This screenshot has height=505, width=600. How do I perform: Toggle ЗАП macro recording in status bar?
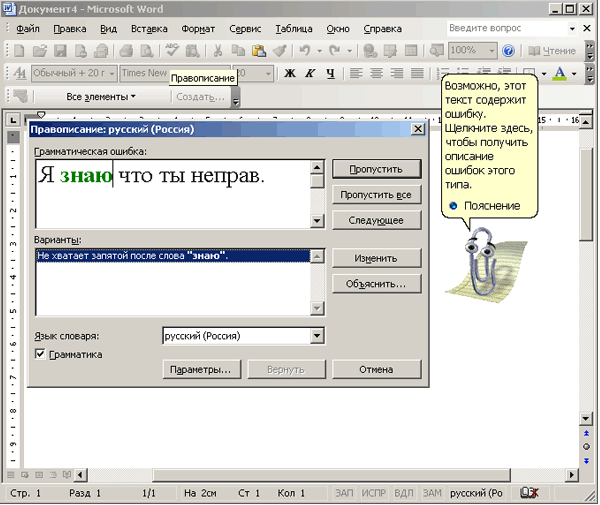[x=344, y=493]
